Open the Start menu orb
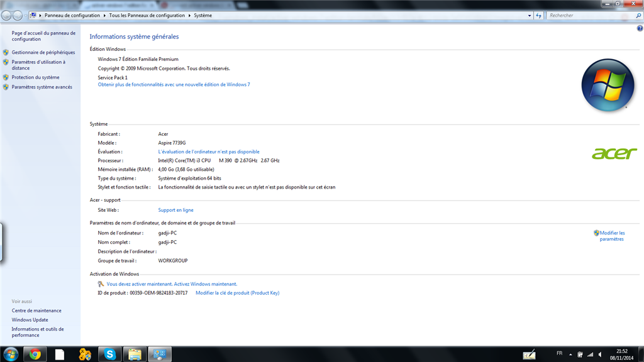The image size is (644, 362). (11, 354)
